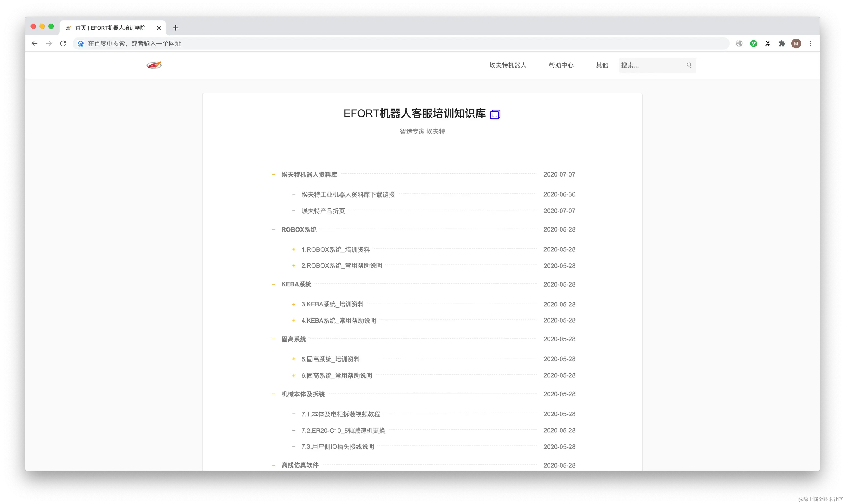Open the 帮助中心 nav item

(x=561, y=65)
